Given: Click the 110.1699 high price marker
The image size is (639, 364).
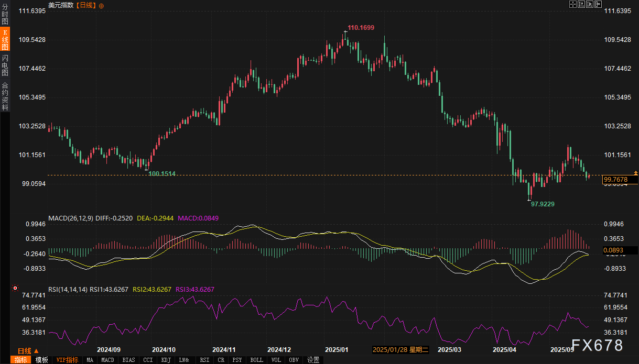Looking at the screenshot, I should click(x=361, y=27).
